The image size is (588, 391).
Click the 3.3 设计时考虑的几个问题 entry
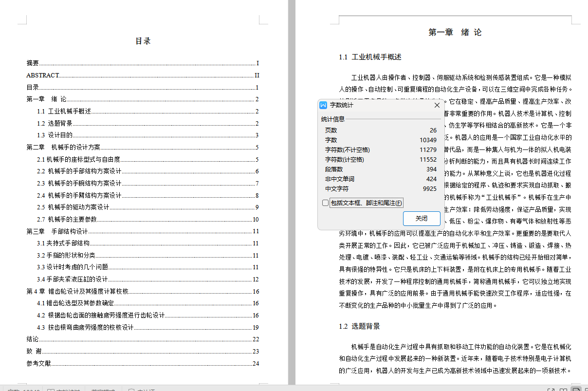click(148, 267)
